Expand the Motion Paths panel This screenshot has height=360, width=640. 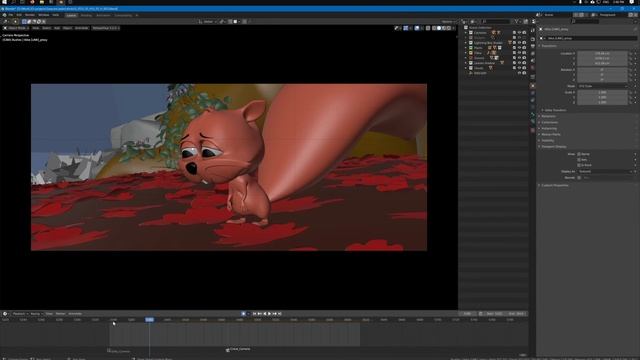point(550,134)
